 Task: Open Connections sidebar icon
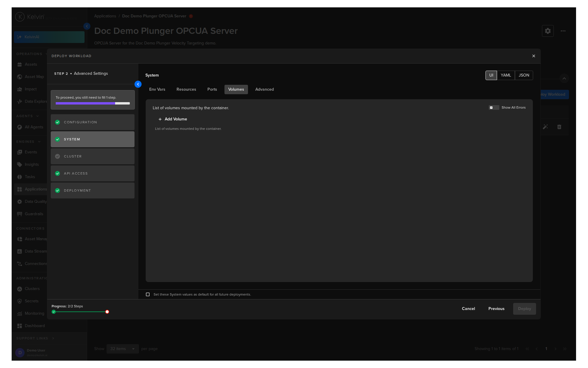point(20,264)
